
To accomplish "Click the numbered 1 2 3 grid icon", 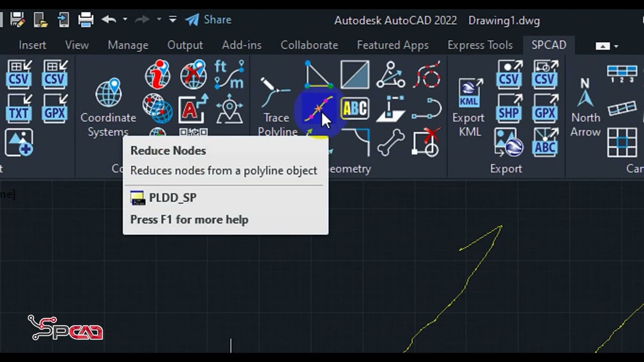I will point(622,74).
